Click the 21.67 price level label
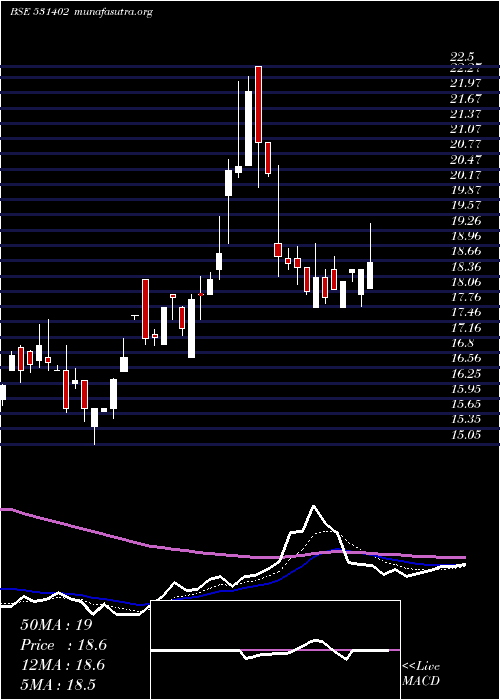 [466, 98]
